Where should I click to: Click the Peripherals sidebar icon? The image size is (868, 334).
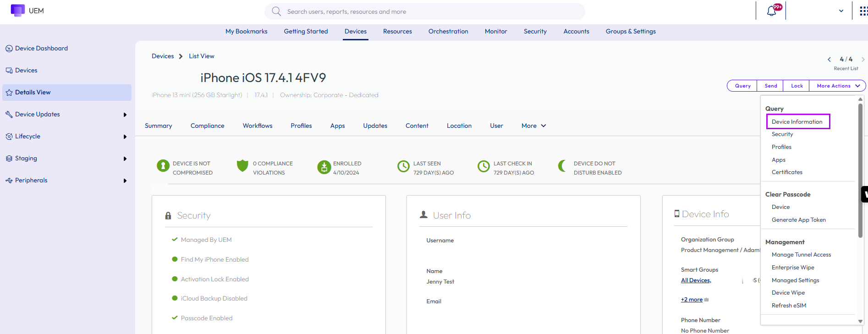pyautogui.click(x=9, y=181)
